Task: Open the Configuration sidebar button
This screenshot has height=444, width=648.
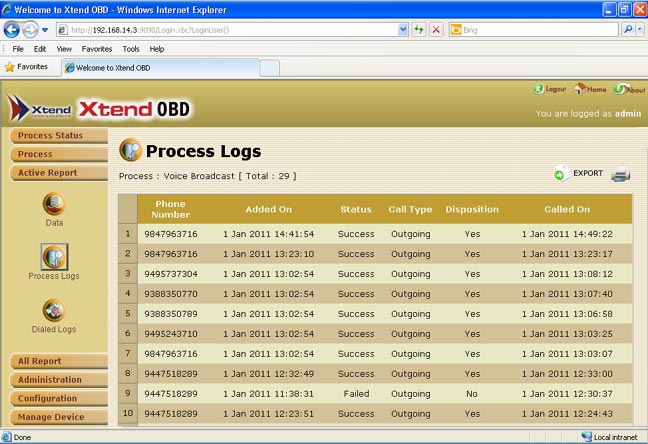Action: (59, 399)
